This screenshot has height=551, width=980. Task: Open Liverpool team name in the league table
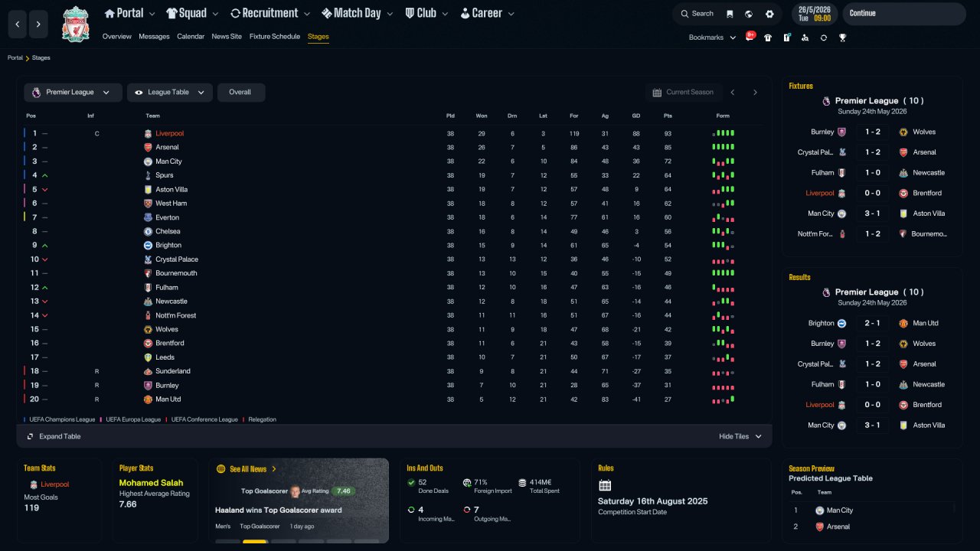(x=170, y=134)
